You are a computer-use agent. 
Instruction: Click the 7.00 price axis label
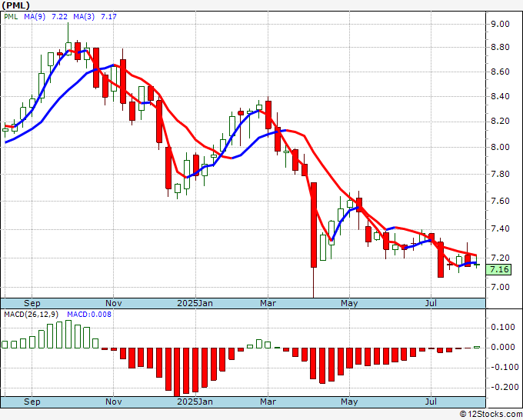pyautogui.click(x=500, y=287)
